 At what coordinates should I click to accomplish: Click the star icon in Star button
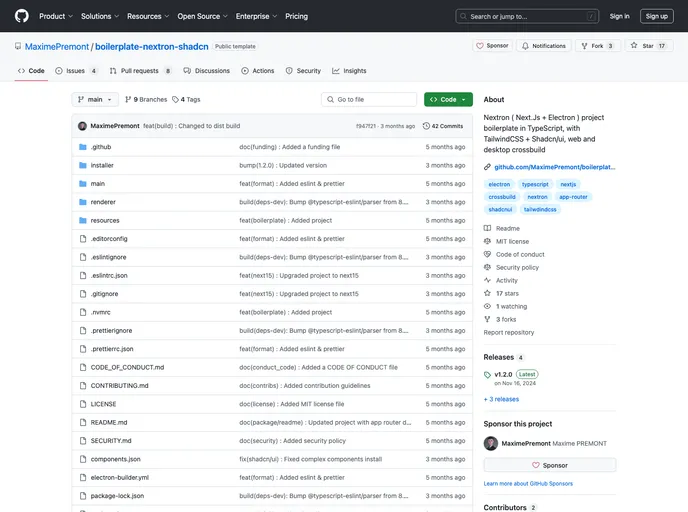[634, 45]
